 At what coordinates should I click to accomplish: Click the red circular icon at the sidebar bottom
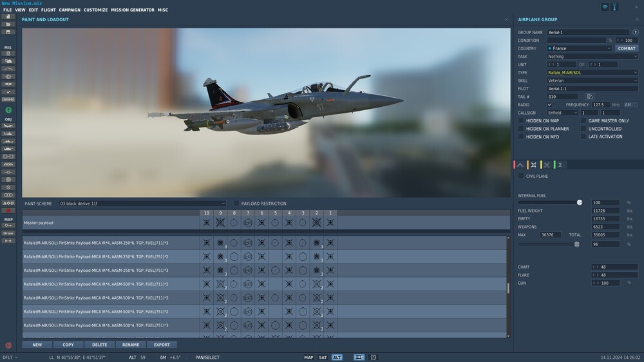(8, 345)
